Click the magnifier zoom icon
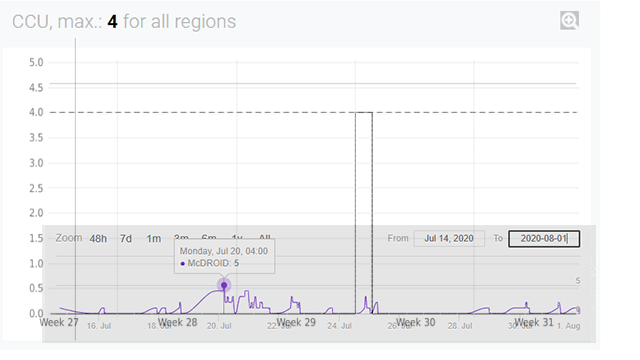 (569, 20)
